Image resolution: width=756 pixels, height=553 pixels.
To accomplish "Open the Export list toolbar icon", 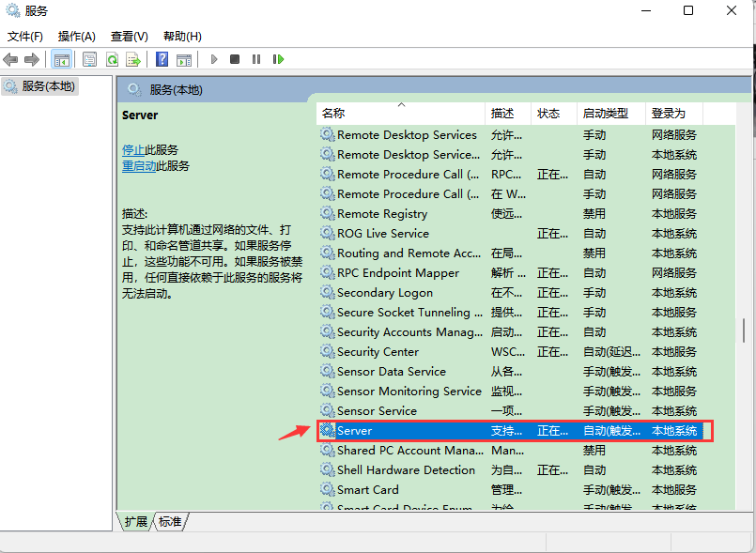I will click(133, 59).
